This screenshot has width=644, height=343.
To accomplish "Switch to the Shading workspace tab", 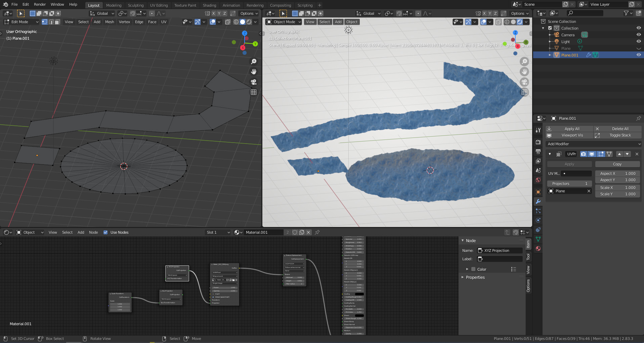I will [209, 5].
